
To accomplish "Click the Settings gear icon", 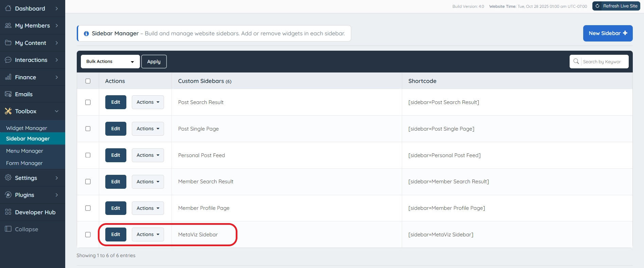I will (x=8, y=178).
